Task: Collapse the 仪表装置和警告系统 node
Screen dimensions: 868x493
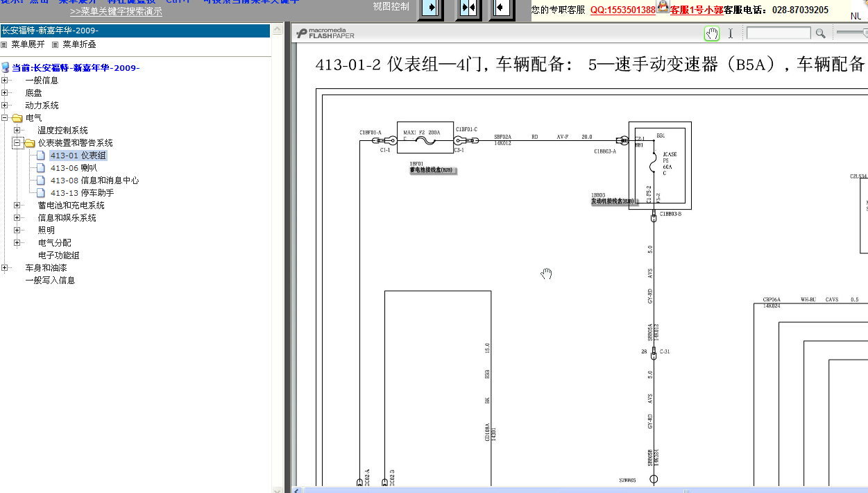Action: (x=17, y=143)
